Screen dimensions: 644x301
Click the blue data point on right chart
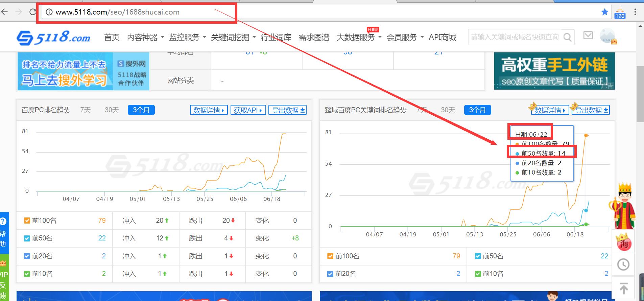(x=586, y=210)
